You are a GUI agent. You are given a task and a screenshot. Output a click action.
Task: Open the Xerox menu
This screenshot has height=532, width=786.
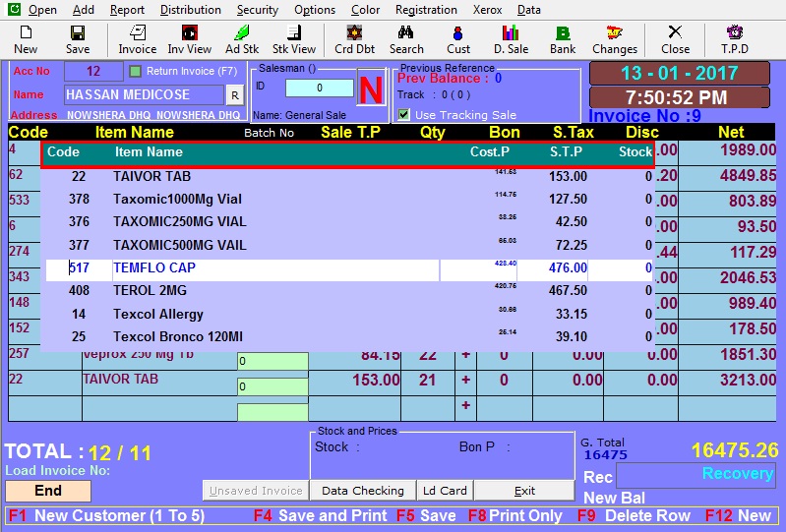[487, 10]
